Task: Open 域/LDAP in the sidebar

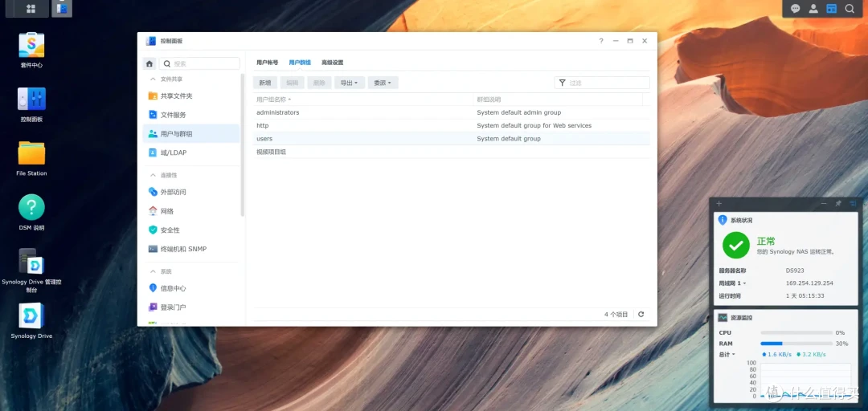Action: pyautogui.click(x=191, y=153)
